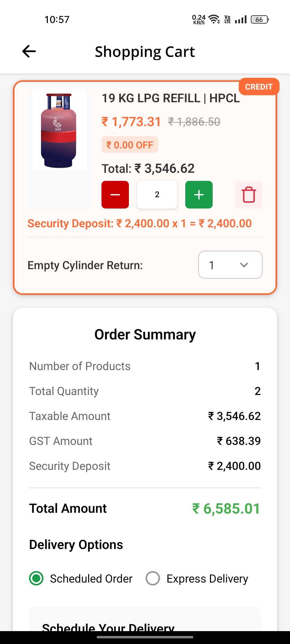Viewport: 290px width, 644px height.
Task: Increase quantity with green plus button
Action: pos(199,195)
